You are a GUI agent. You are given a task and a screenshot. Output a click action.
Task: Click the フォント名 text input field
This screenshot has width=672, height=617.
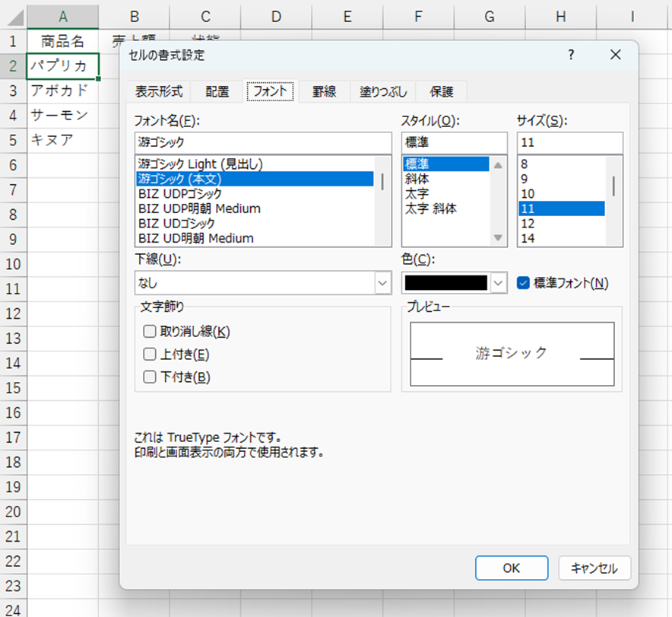264,142
